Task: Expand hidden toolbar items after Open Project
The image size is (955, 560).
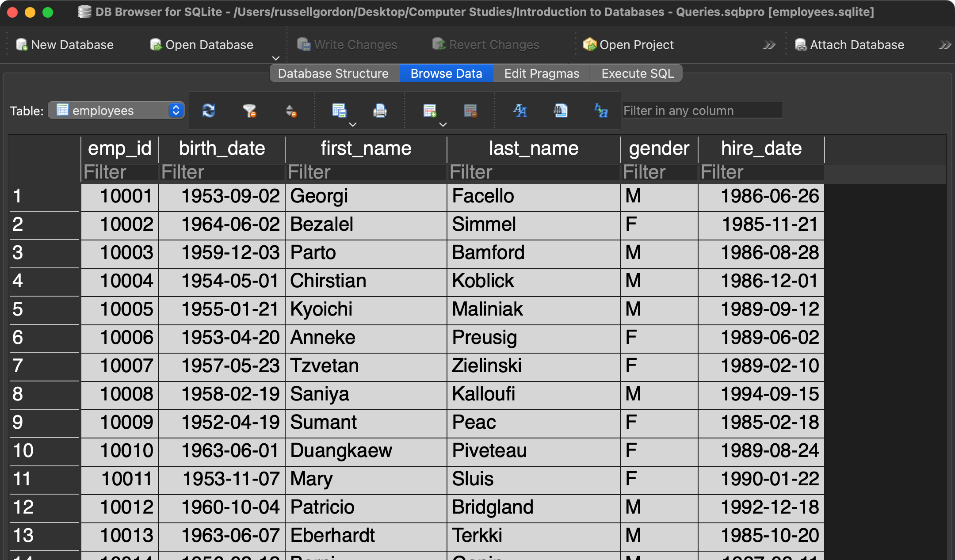Action: click(x=769, y=45)
